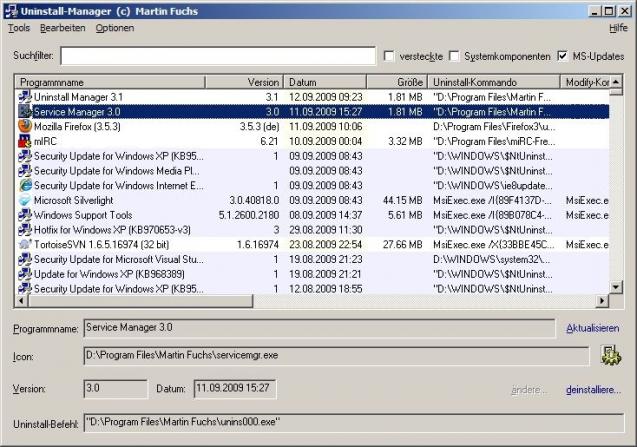Click the Datum field below the list

[235, 389]
